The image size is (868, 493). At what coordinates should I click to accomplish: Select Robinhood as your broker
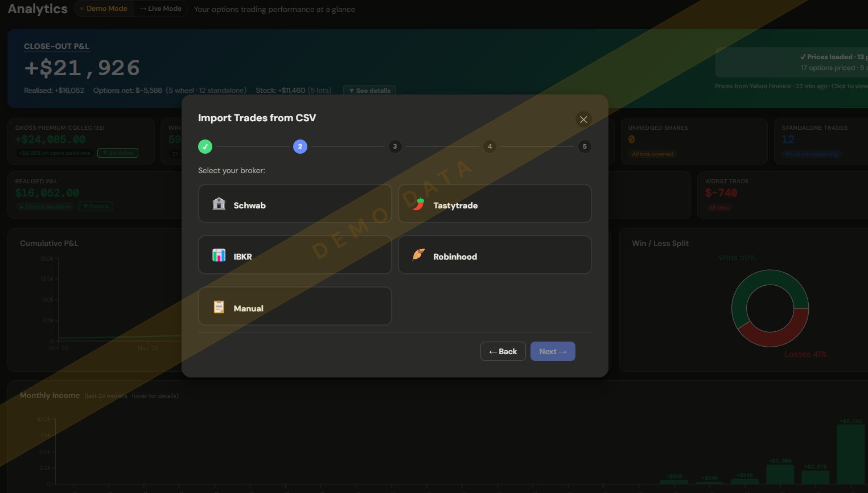[495, 254]
